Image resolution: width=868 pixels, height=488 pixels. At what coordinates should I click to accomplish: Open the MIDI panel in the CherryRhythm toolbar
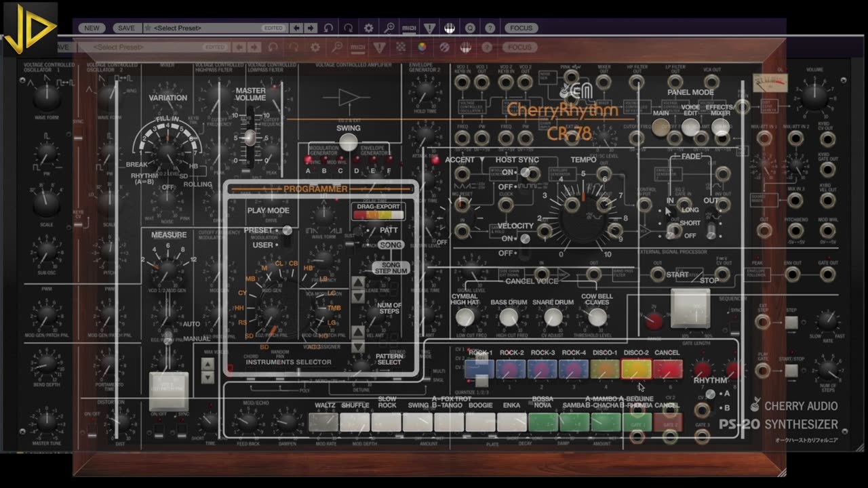click(409, 28)
